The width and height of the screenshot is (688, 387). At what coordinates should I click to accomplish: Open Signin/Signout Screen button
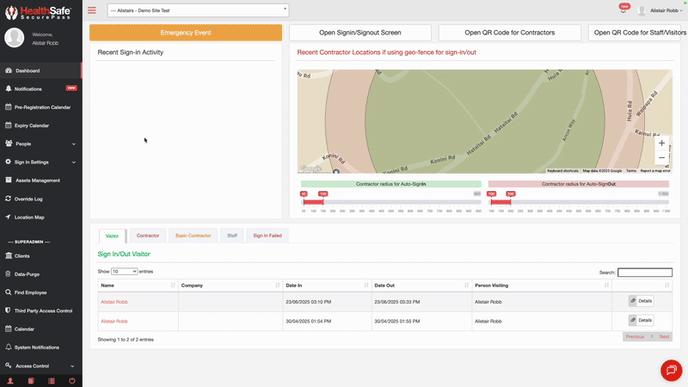360,32
